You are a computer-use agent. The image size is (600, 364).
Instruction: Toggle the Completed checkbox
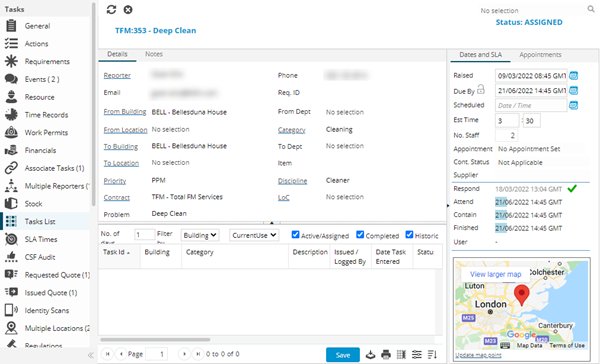click(x=360, y=234)
